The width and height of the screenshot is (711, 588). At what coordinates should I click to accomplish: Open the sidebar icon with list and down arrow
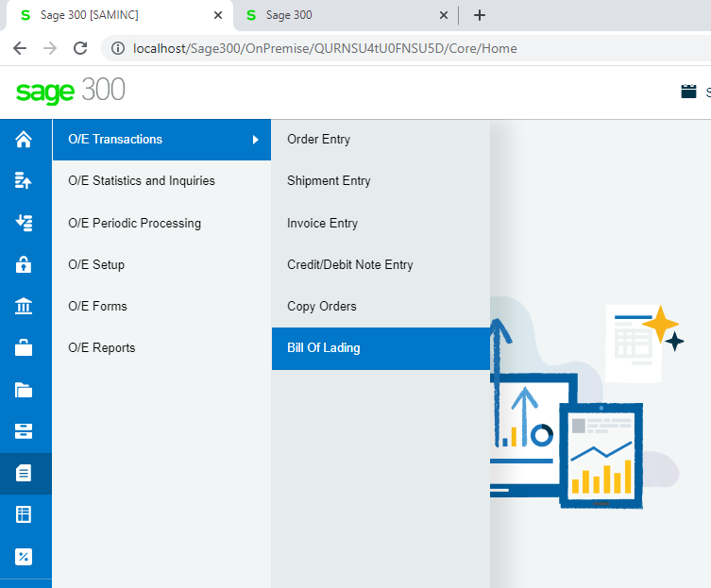(x=24, y=223)
